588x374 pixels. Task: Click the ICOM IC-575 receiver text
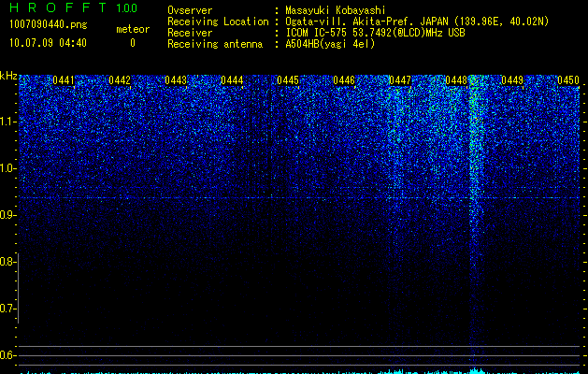375,33
